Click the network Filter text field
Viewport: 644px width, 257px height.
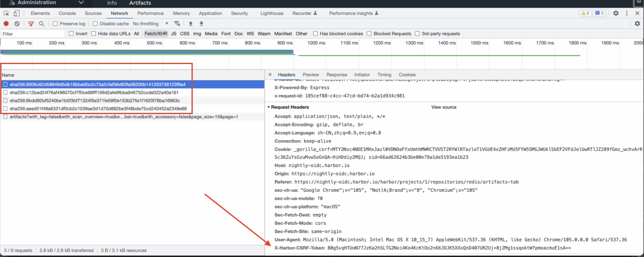point(32,34)
